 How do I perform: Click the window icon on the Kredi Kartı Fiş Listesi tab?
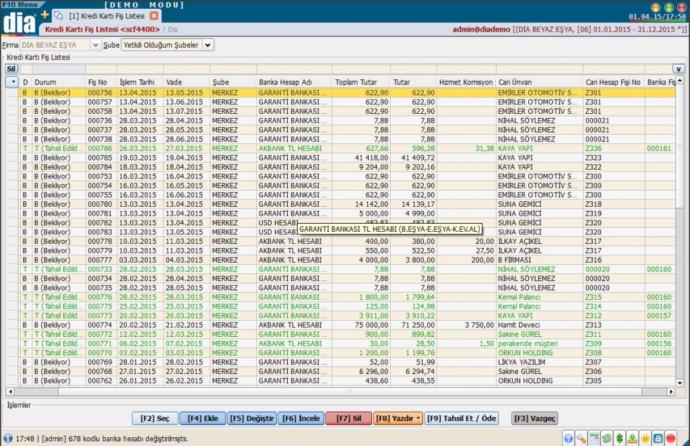click(x=59, y=16)
